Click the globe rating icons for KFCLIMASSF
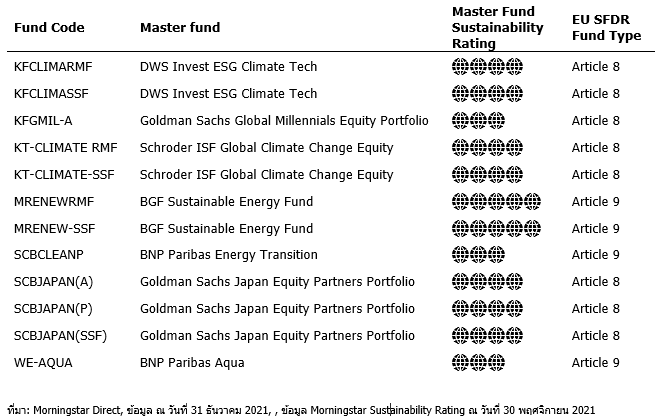 point(487,94)
